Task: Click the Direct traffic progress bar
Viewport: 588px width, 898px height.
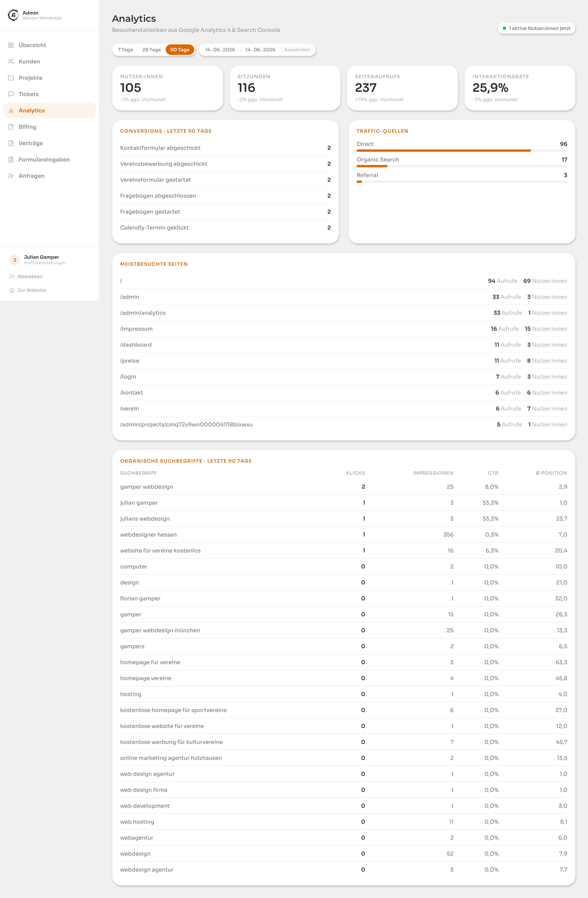Action: (462, 151)
